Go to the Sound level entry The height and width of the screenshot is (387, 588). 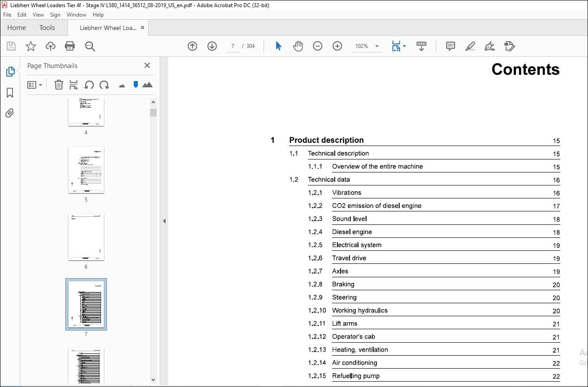(349, 219)
